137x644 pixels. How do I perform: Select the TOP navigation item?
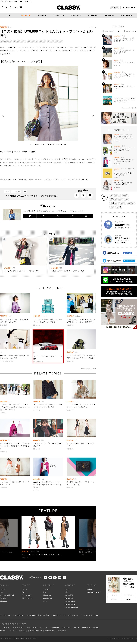(9, 16)
